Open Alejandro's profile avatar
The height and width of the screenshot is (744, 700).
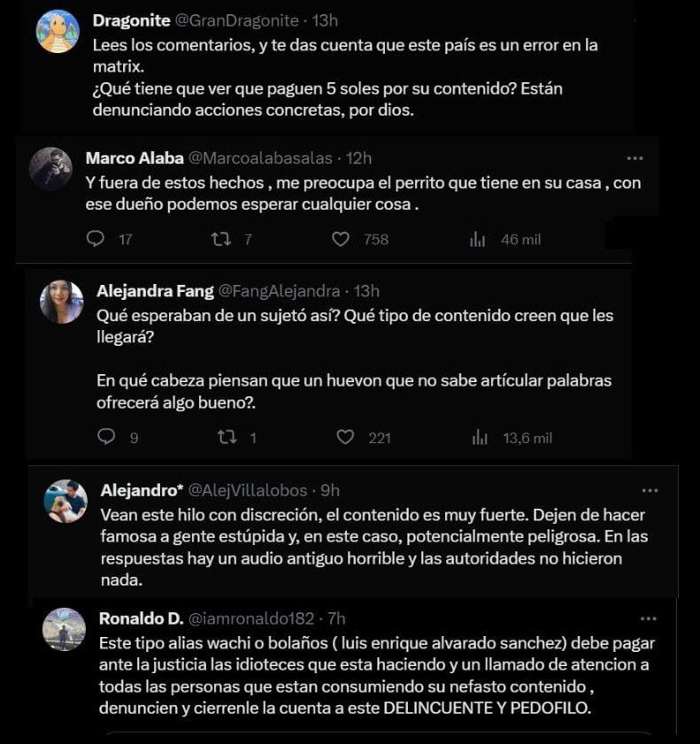(66, 502)
